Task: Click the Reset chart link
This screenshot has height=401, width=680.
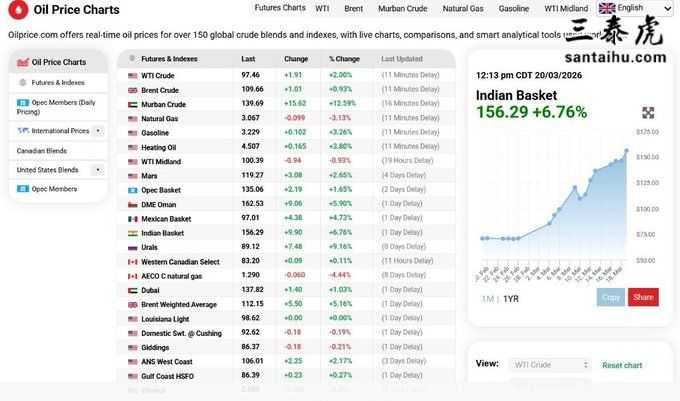Action: tap(622, 366)
